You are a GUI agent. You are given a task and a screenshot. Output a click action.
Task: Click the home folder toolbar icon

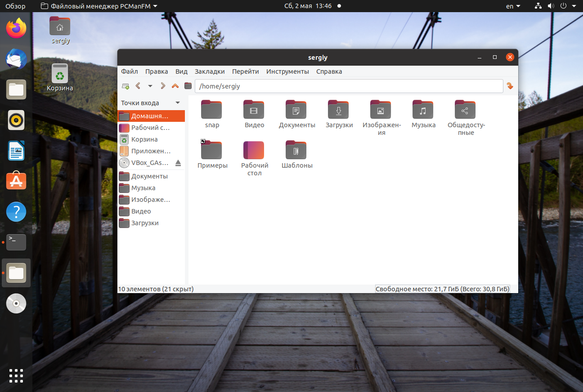tap(188, 86)
